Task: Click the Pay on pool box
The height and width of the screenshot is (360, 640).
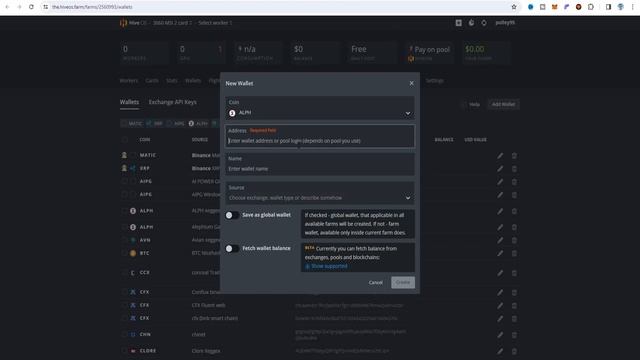Action: pyautogui.click(x=429, y=53)
